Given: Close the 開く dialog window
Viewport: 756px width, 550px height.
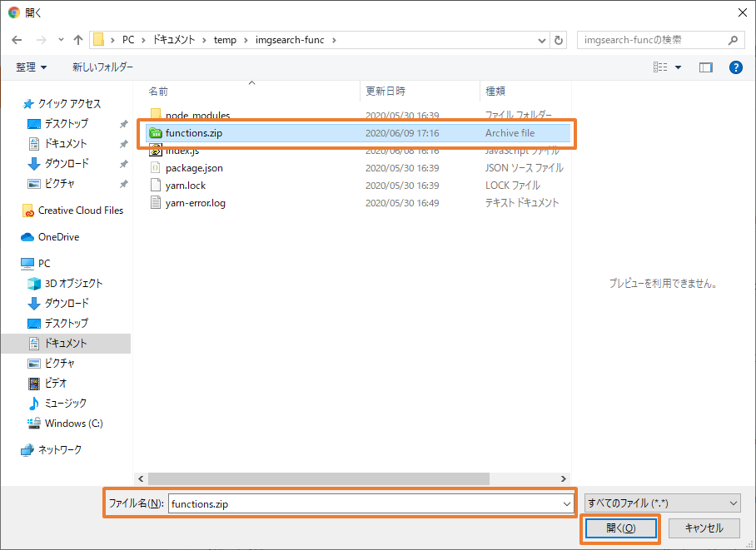Looking at the screenshot, I should click(x=743, y=13).
